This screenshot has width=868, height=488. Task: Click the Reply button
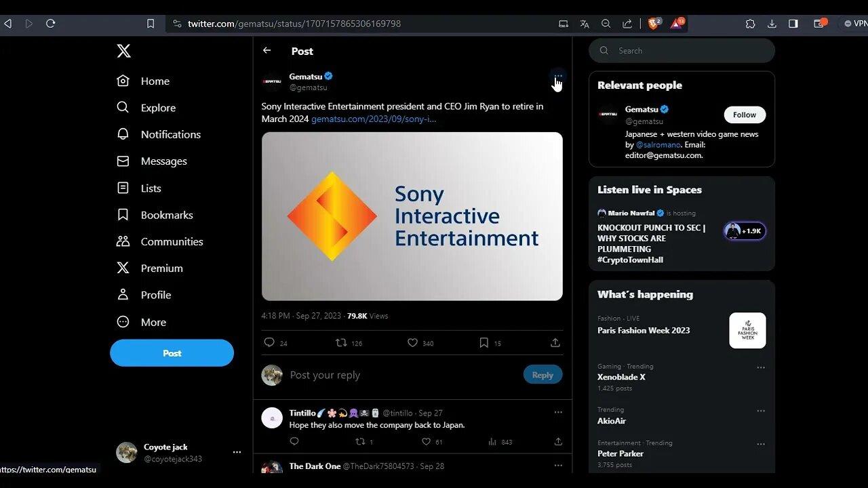[542, 375]
